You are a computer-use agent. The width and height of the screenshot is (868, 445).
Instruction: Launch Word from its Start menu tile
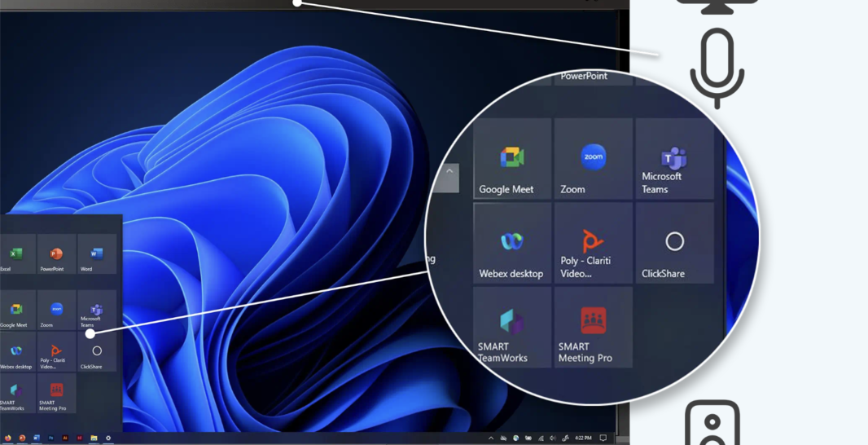tap(96, 255)
